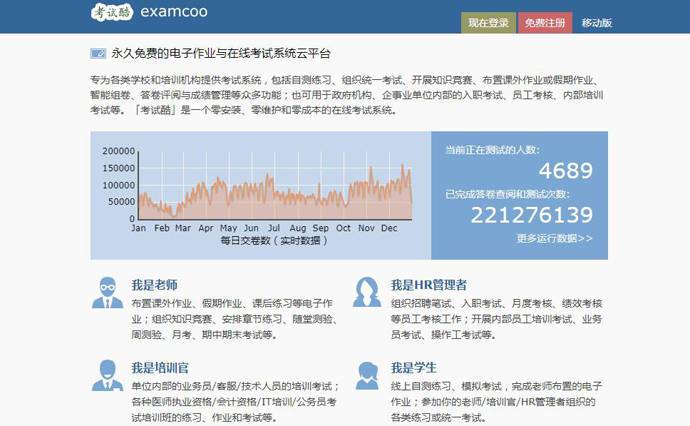The image size is (690, 426).
Task: Open the 我是HR管理者 heading
Action: click(x=428, y=285)
